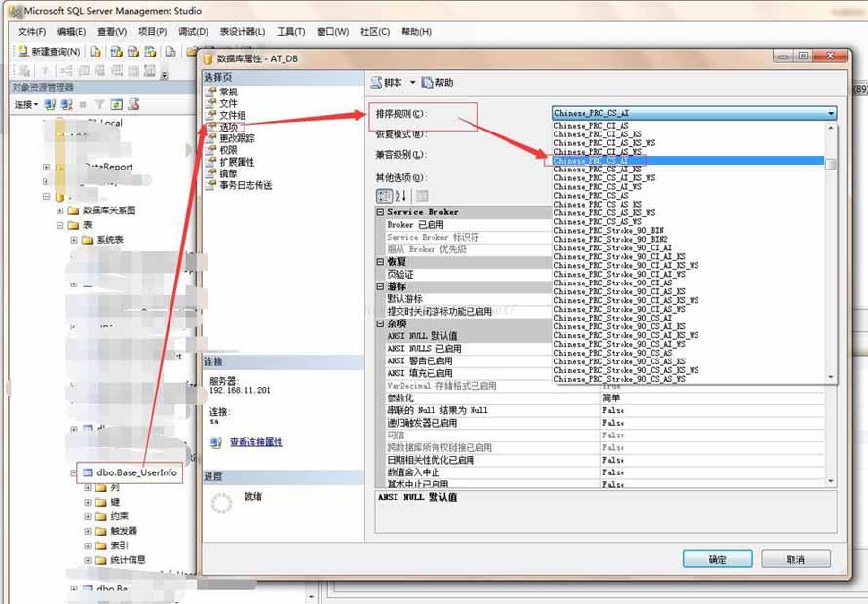Switch to the 选项 page in 选择页

point(231,127)
